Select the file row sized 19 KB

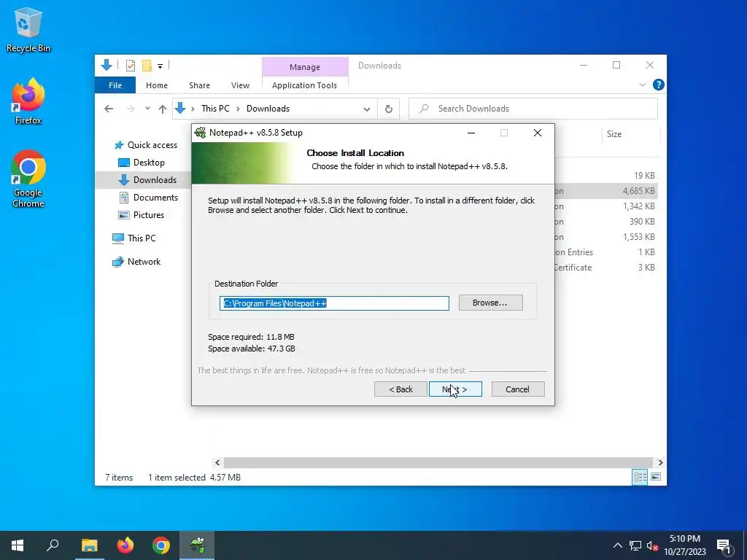[x=606, y=176]
